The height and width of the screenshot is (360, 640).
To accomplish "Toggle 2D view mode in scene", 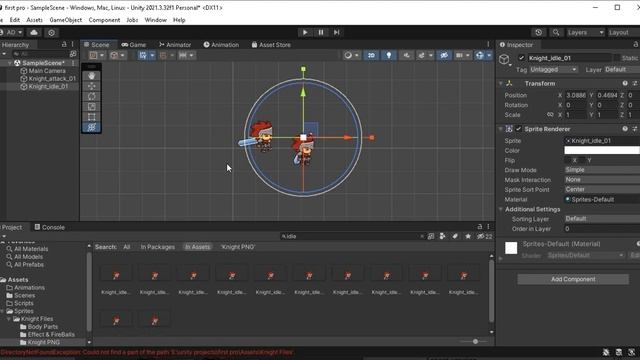I will 371,56.
